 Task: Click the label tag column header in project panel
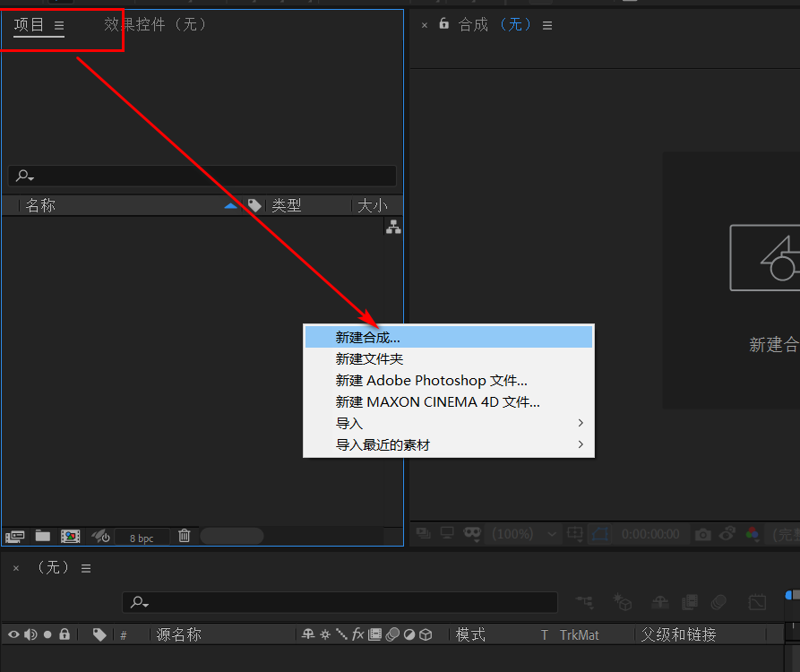tap(254, 205)
